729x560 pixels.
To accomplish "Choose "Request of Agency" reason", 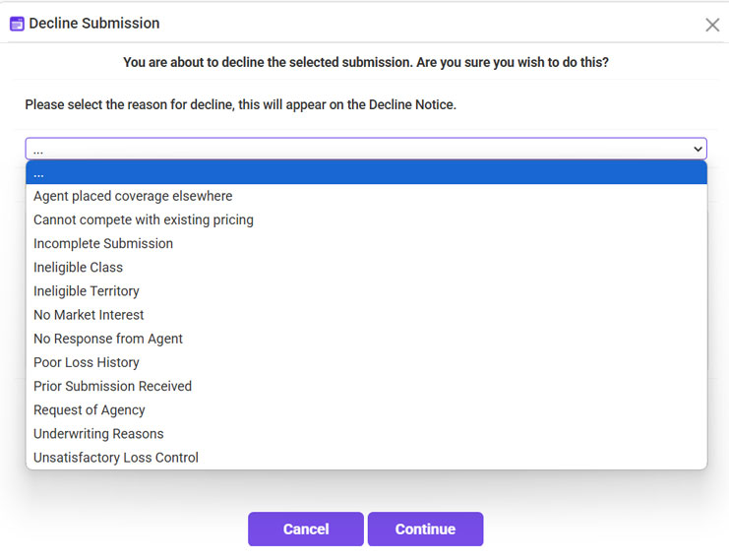I will [x=90, y=409].
